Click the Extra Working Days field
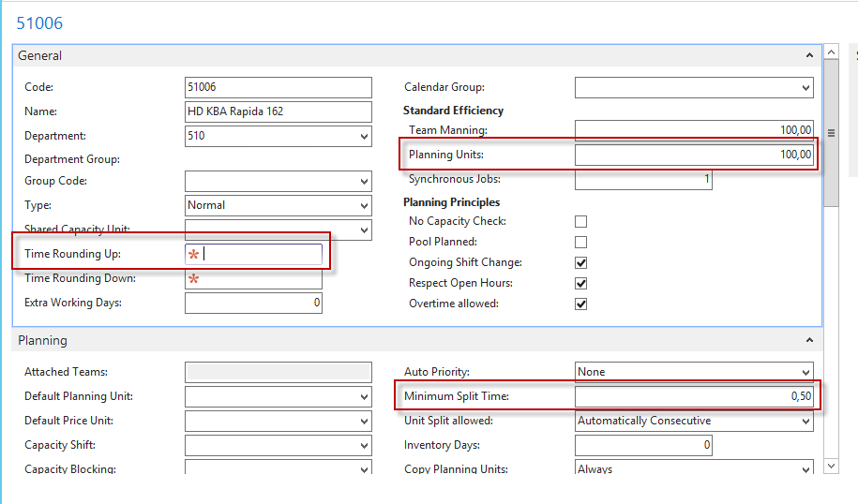Image resolution: width=858 pixels, height=504 pixels. [253, 303]
